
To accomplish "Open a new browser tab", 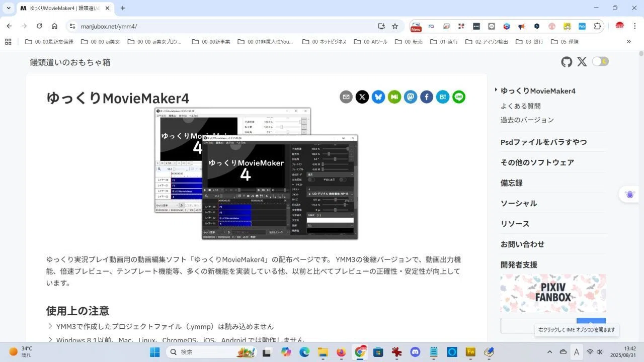I will point(123,8).
